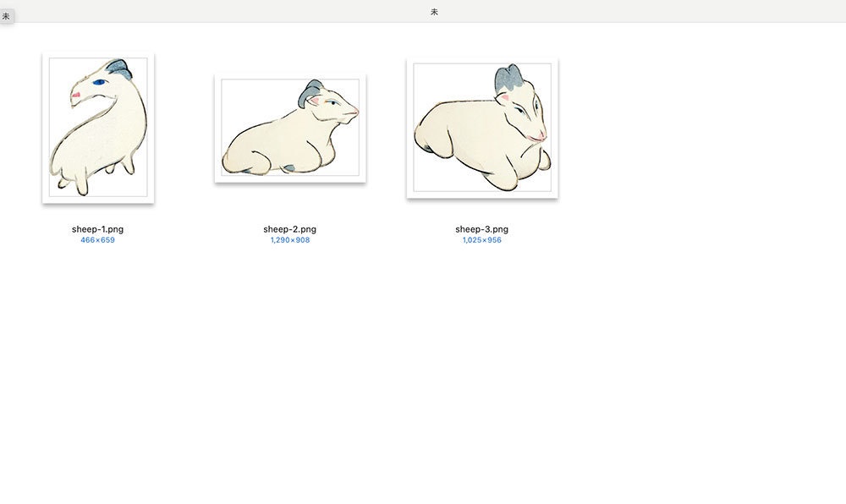Click the 1,290×908 dimensions label
The width and height of the screenshot is (846, 504).
click(x=290, y=240)
